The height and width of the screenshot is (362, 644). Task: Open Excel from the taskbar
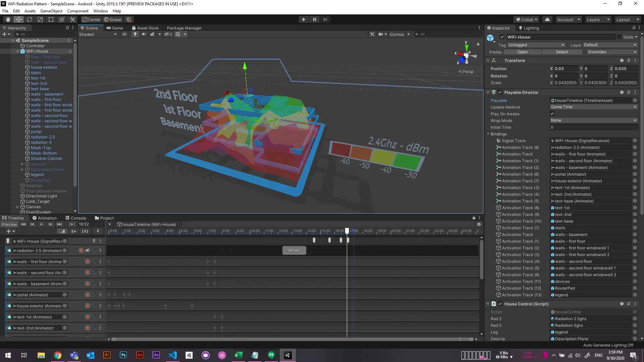tap(238, 355)
